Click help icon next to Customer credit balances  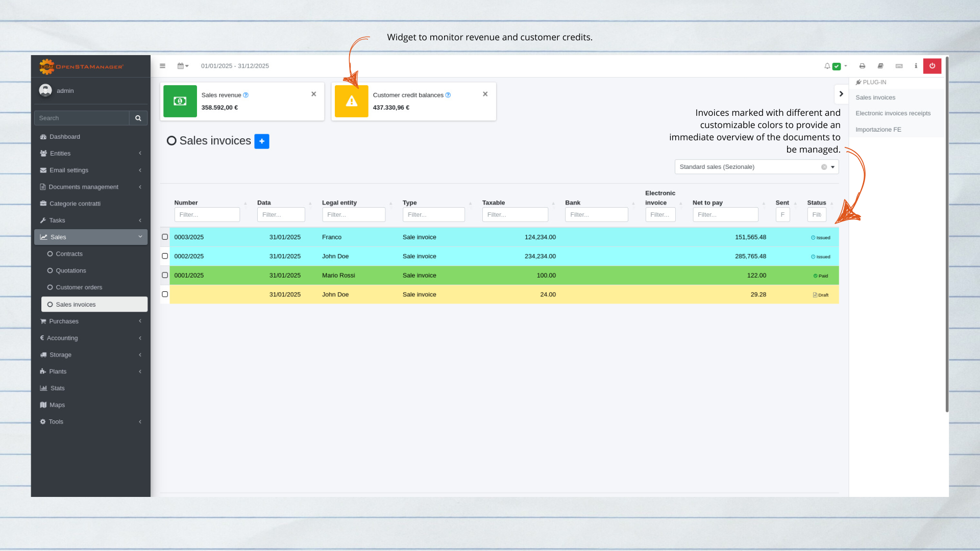(x=448, y=95)
